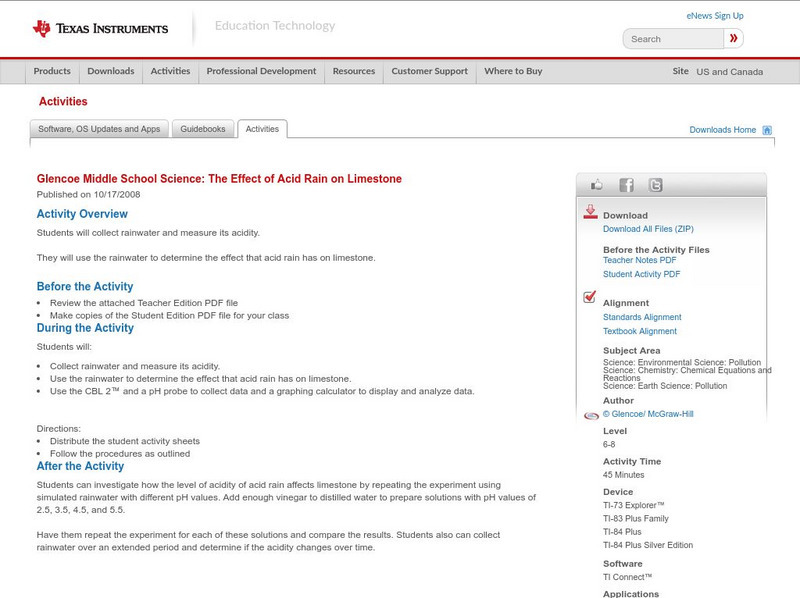Click 'Distribute the student activity sheets' bullet
Viewport: 800px width, 598px height.
coord(125,441)
